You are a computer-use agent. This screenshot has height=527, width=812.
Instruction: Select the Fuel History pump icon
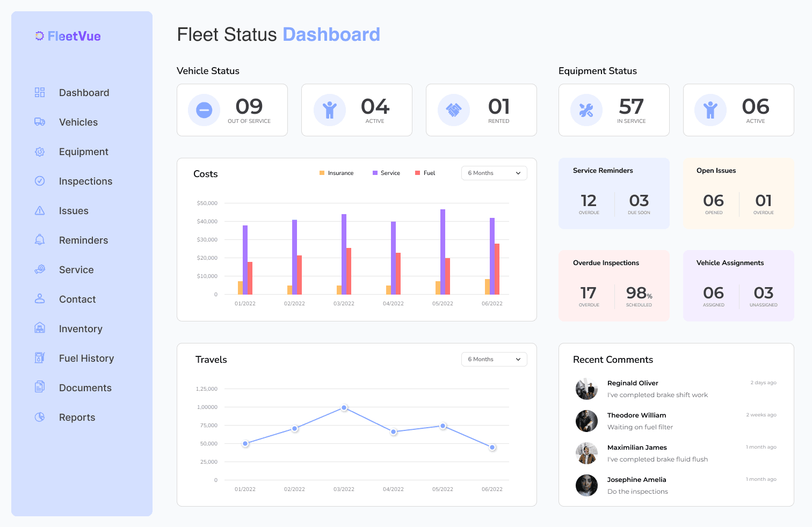40,358
